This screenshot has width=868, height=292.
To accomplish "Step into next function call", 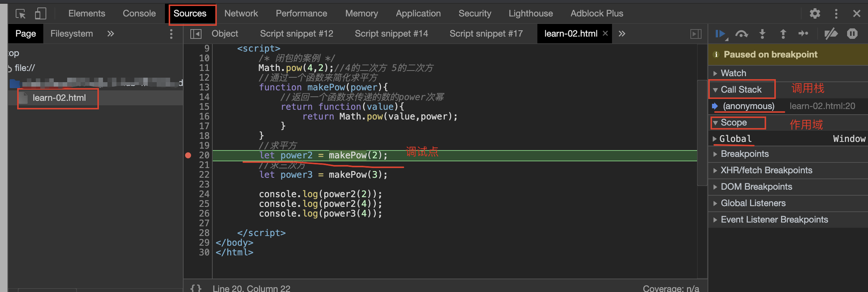I will coord(762,34).
